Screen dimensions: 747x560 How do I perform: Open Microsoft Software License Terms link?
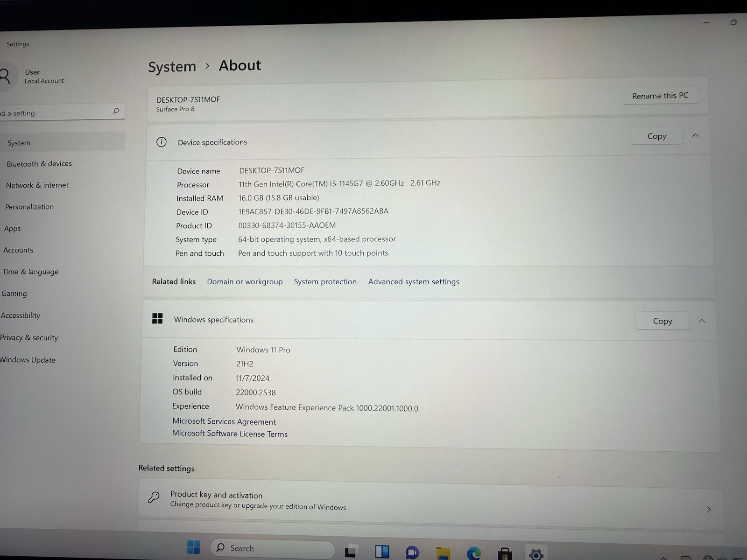point(230,434)
